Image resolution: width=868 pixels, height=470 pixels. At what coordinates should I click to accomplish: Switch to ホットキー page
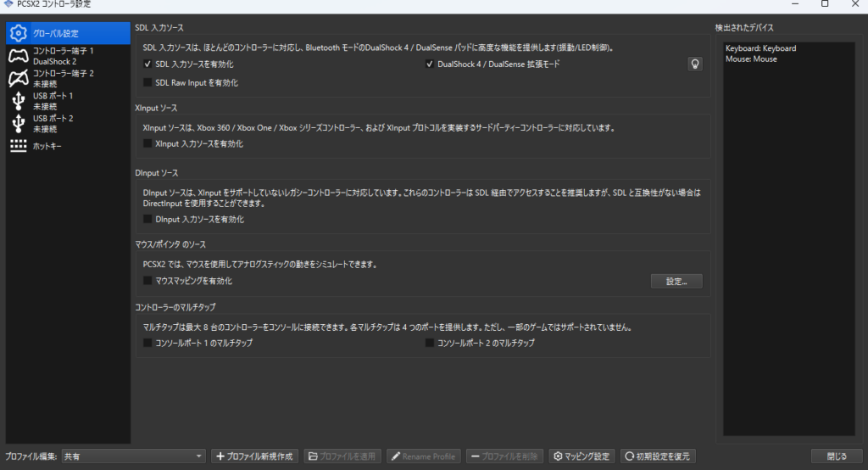68,146
